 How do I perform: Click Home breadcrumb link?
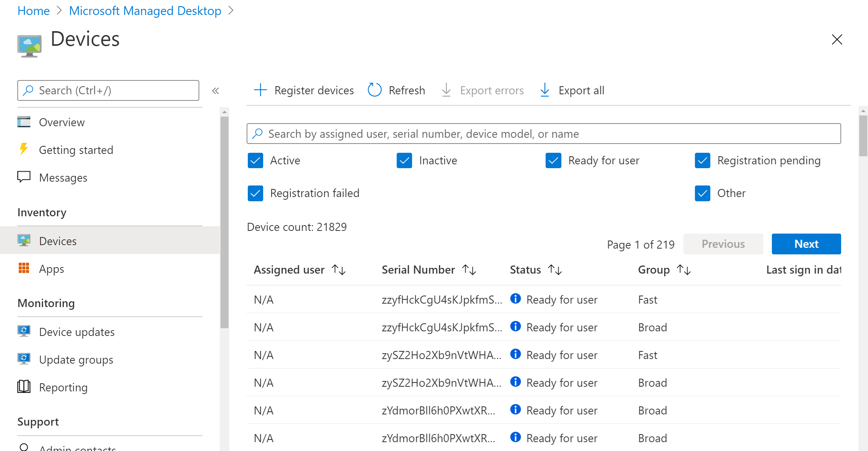coord(33,11)
